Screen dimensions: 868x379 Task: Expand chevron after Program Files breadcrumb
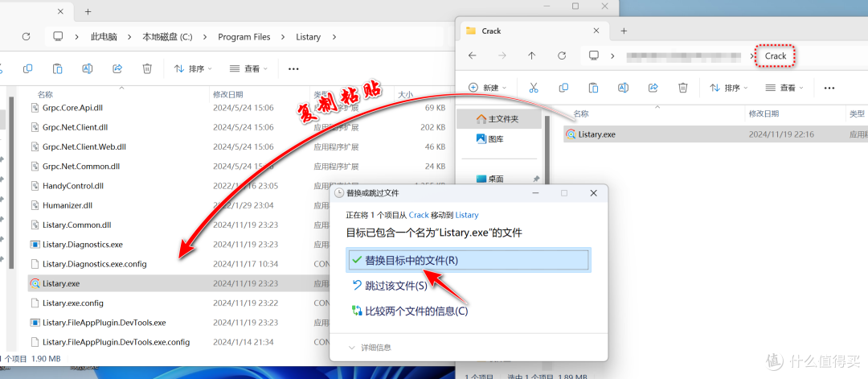tap(283, 37)
